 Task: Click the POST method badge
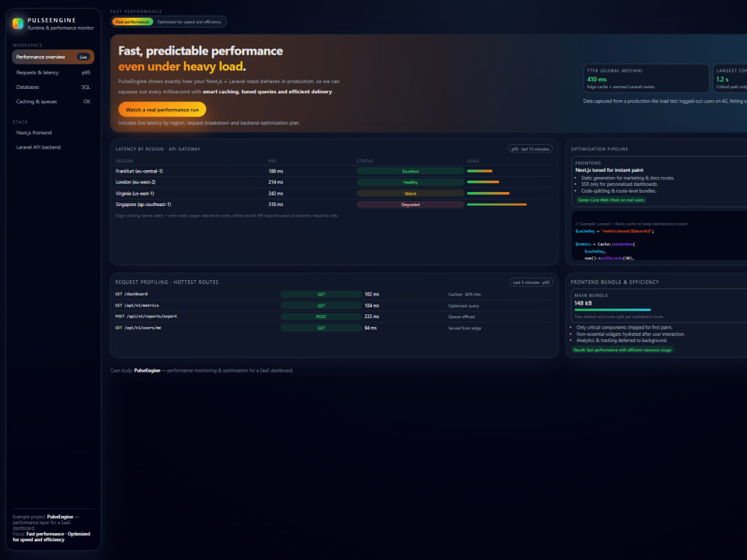321,317
